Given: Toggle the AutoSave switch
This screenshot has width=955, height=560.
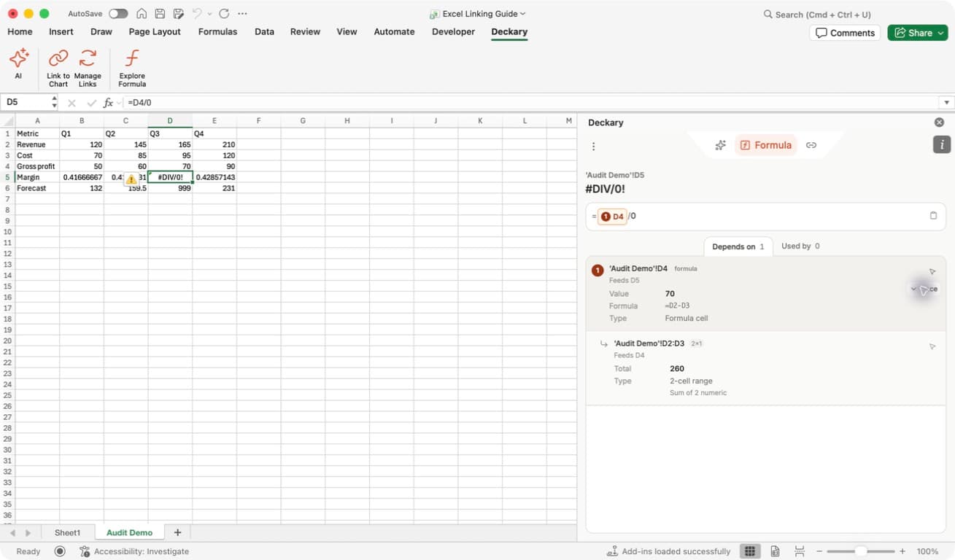Looking at the screenshot, I should 118,14.
